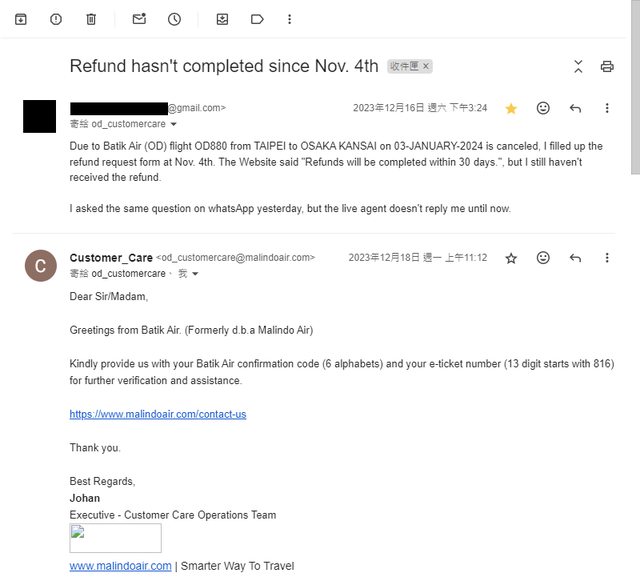Image resolution: width=640 pixels, height=581 pixels.
Task: Reply to the Customer_Care message
Action: (575, 258)
